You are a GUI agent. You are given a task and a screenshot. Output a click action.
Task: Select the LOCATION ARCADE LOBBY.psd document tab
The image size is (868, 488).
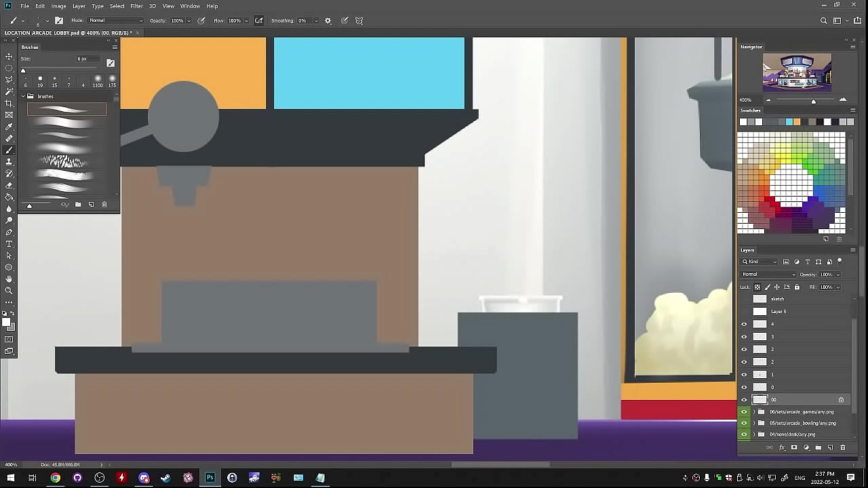click(x=69, y=33)
